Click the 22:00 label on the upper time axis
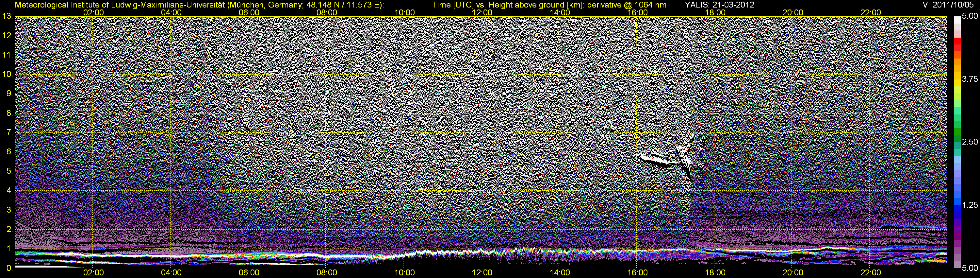Screen dimensions: 980x278 click(x=871, y=12)
